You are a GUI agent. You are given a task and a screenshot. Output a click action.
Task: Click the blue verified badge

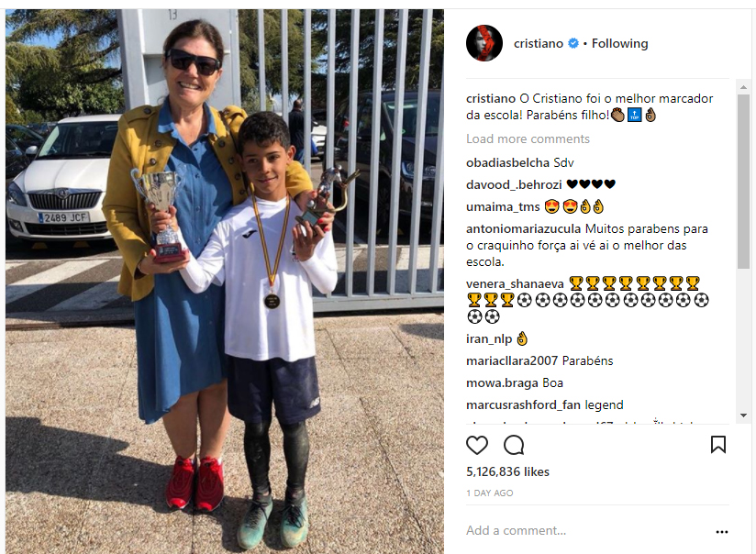(573, 43)
